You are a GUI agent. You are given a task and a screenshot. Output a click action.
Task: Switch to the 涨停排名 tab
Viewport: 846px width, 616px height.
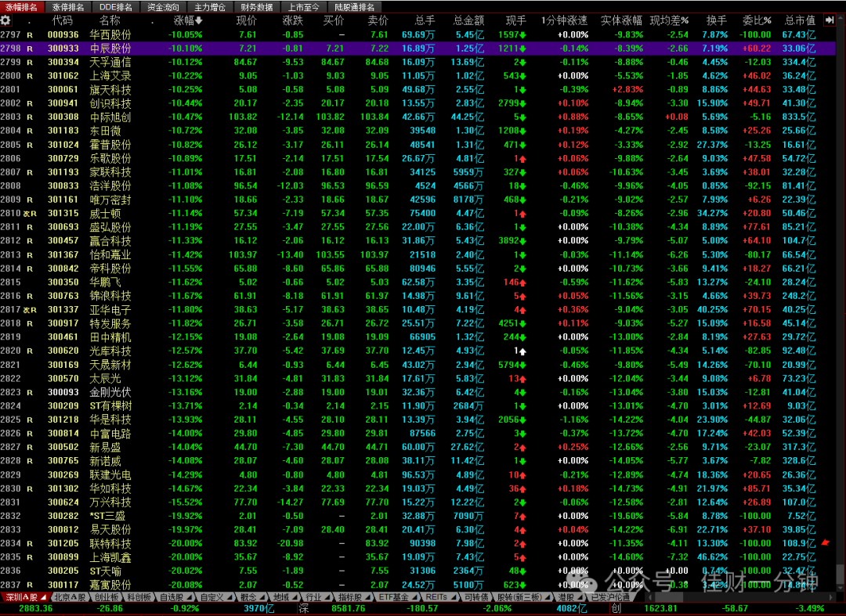coord(68,7)
